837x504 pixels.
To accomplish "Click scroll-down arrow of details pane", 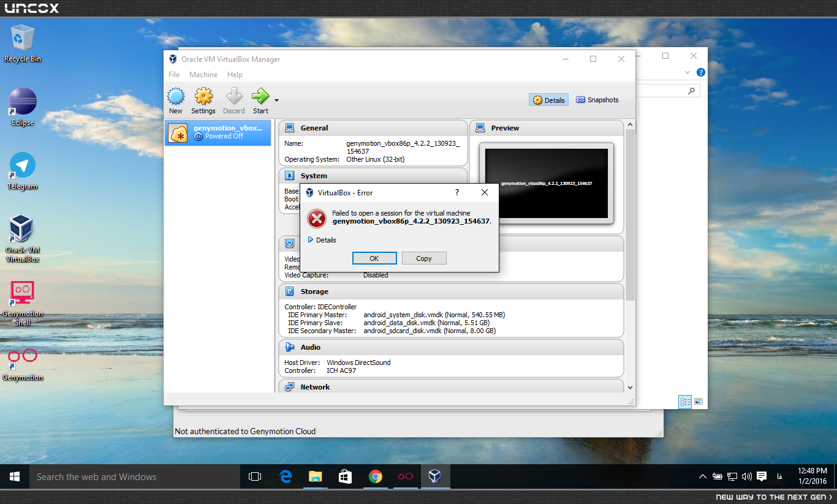I will pos(631,387).
